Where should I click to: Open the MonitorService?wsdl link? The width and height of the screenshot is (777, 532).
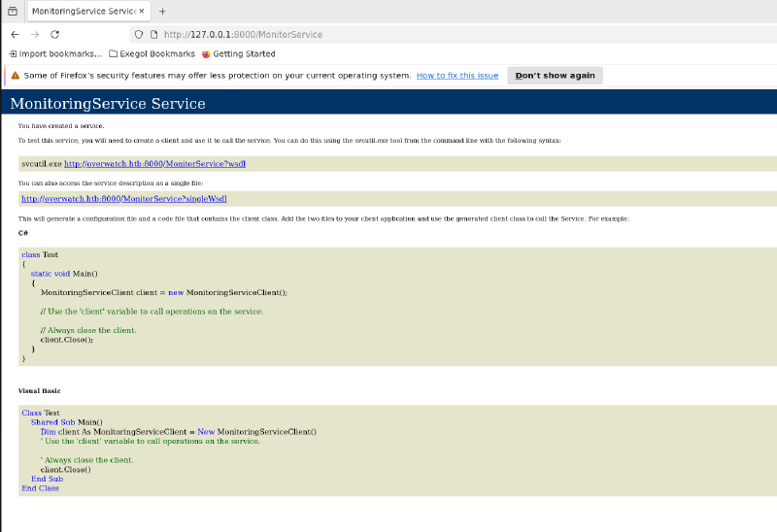(154, 164)
